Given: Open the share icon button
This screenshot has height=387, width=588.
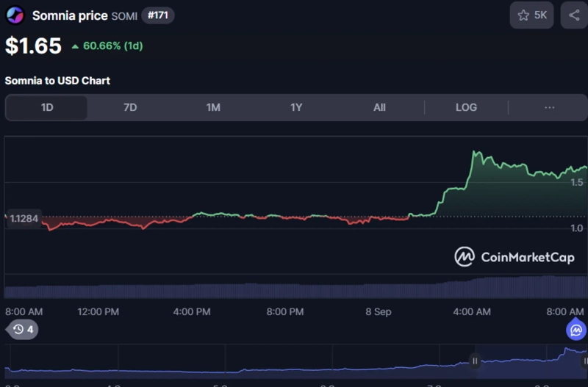Looking at the screenshot, I should point(573,15).
